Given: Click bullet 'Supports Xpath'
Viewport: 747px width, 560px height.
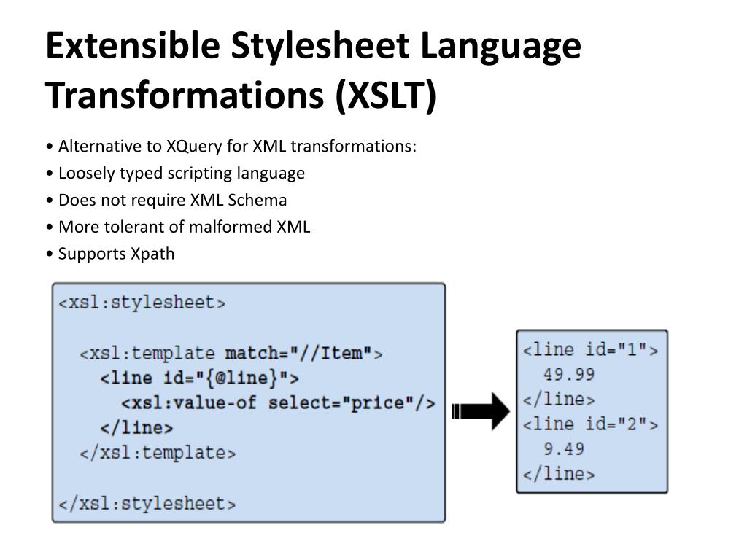Looking at the screenshot, I should (116, 254).
